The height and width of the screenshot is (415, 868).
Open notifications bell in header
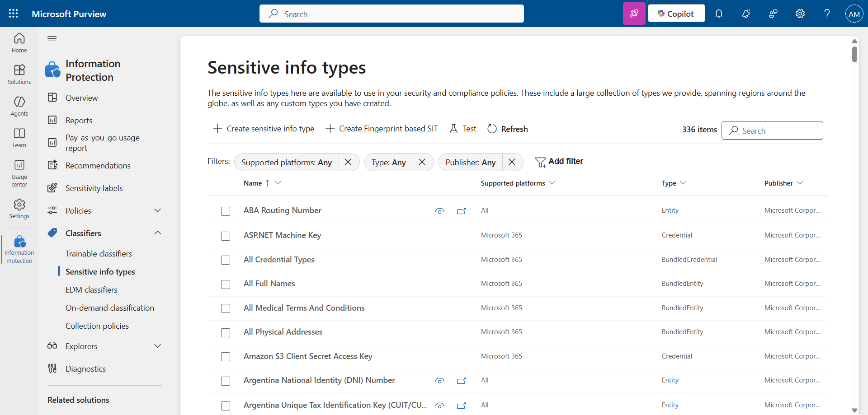click(719, 14)
